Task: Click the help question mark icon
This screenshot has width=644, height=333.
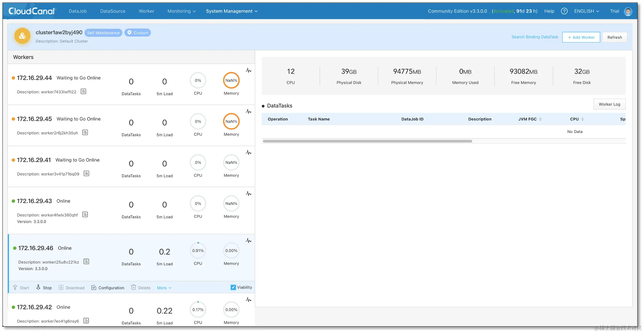Action: pos(564,11)
